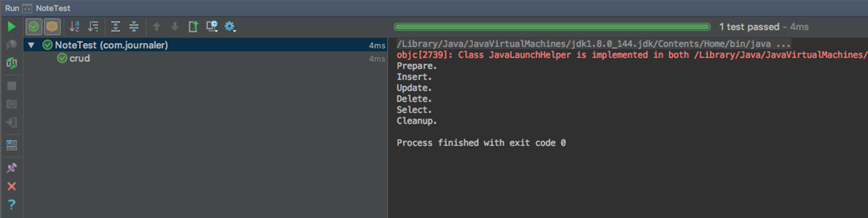The image size is (868, 218).
Task: Close the run tab with red X
Action: 11,186
